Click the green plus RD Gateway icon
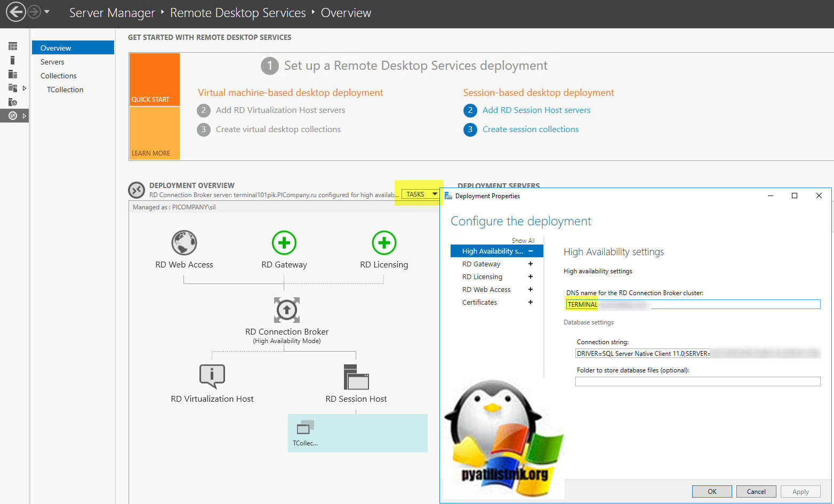834x504 pixels. tap(284, 242)
